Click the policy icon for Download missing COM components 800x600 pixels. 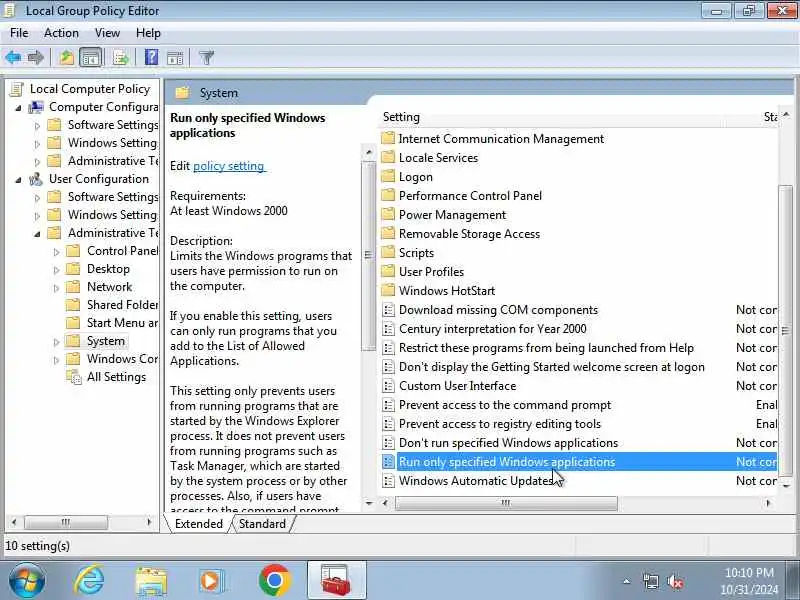click(388, 310)
